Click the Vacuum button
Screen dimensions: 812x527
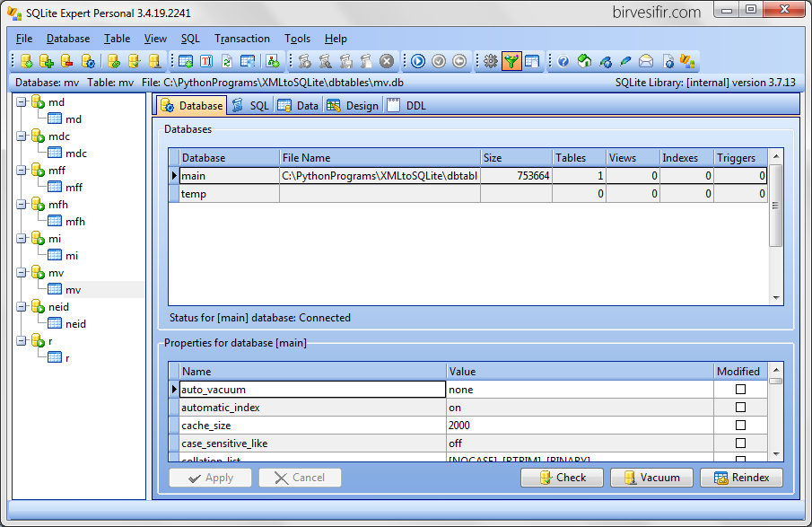point(651,478)
